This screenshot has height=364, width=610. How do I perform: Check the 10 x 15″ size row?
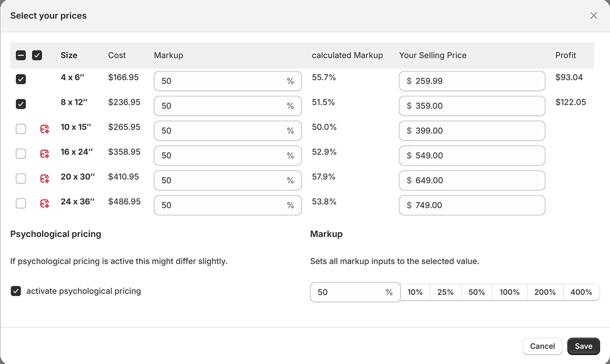[x=21, y=129]
